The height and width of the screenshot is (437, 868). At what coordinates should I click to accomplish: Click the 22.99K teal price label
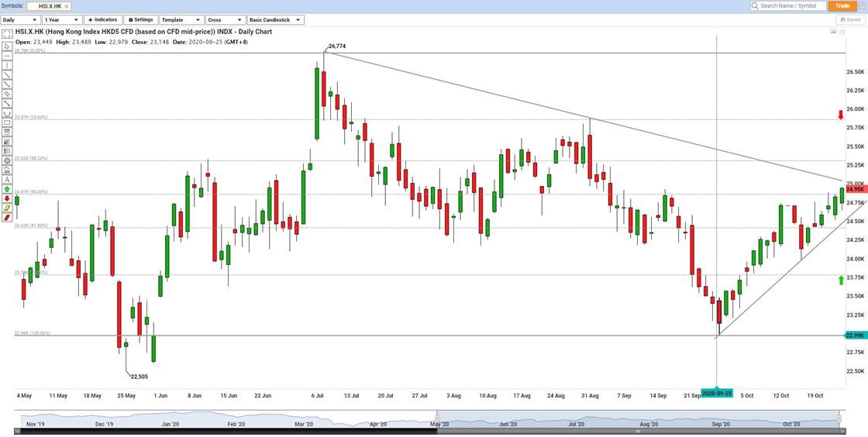point(856,335)
